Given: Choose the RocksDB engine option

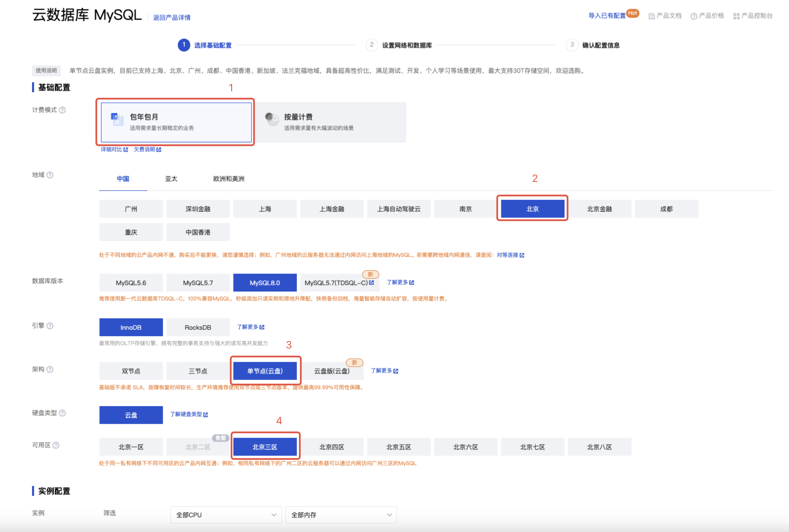Looking at the screenshot, I should (198, 327).
